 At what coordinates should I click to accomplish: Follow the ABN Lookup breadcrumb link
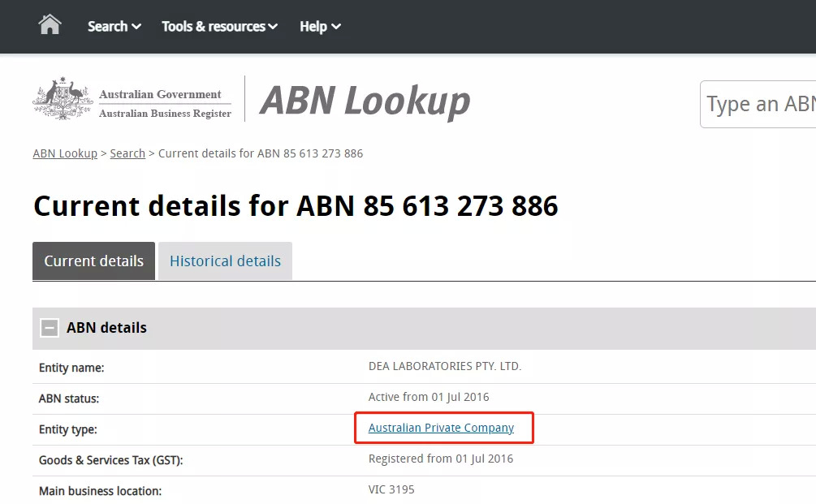65,153
